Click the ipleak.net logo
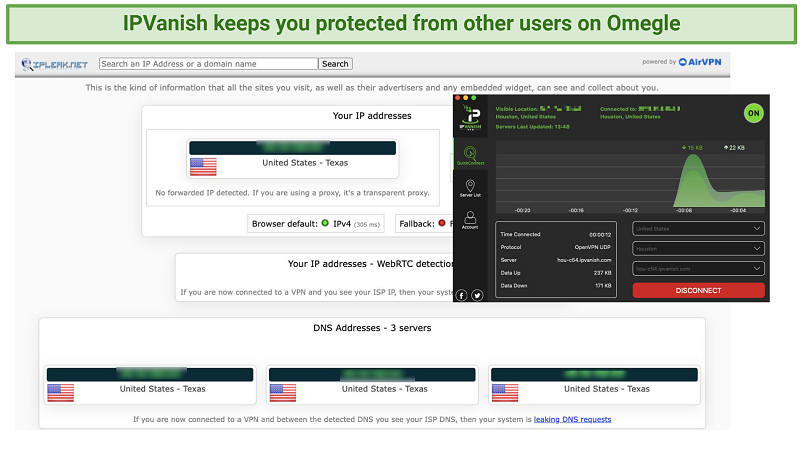 coord(54,64)
